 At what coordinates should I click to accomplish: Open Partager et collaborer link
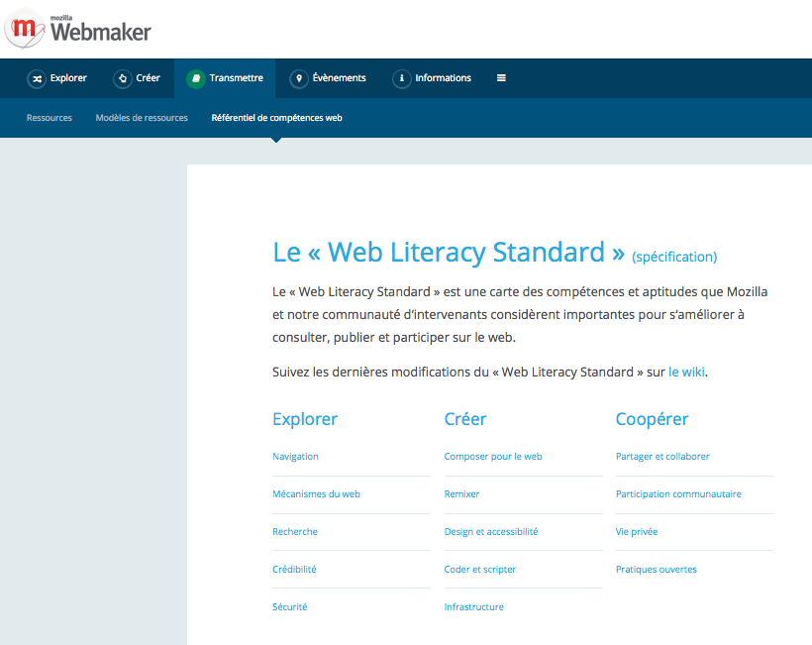click(662, 457)
